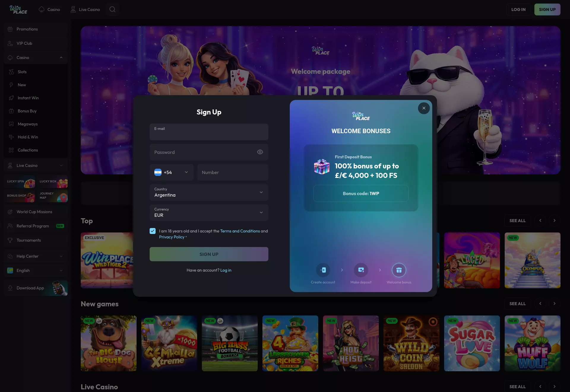
Task: Toggle password visibility eye icon
Action: pos(260,152)
